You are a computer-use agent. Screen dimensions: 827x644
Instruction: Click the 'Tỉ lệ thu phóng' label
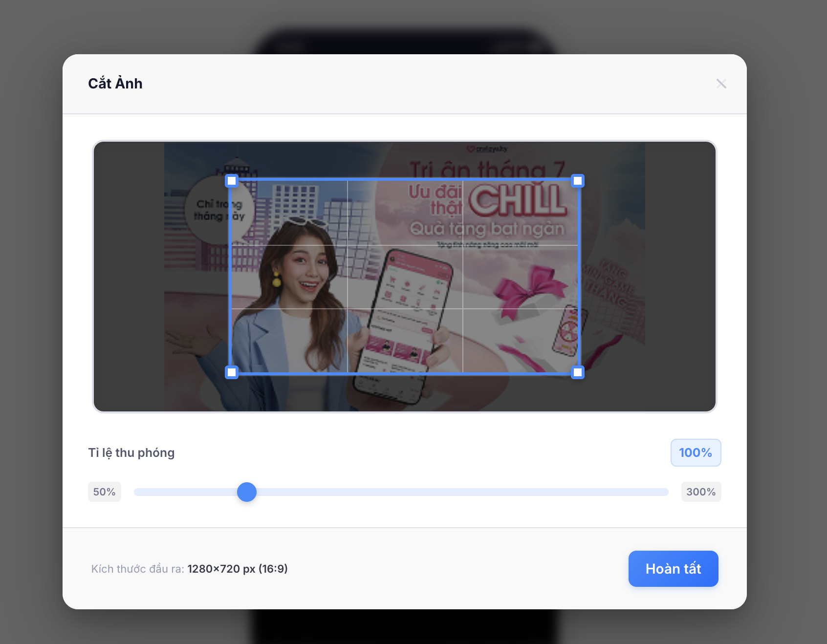[131, 453]
